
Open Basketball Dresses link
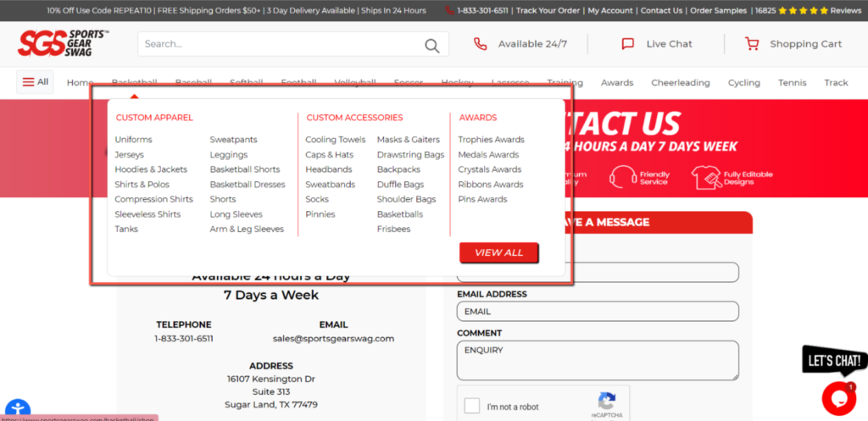(248, 184)
